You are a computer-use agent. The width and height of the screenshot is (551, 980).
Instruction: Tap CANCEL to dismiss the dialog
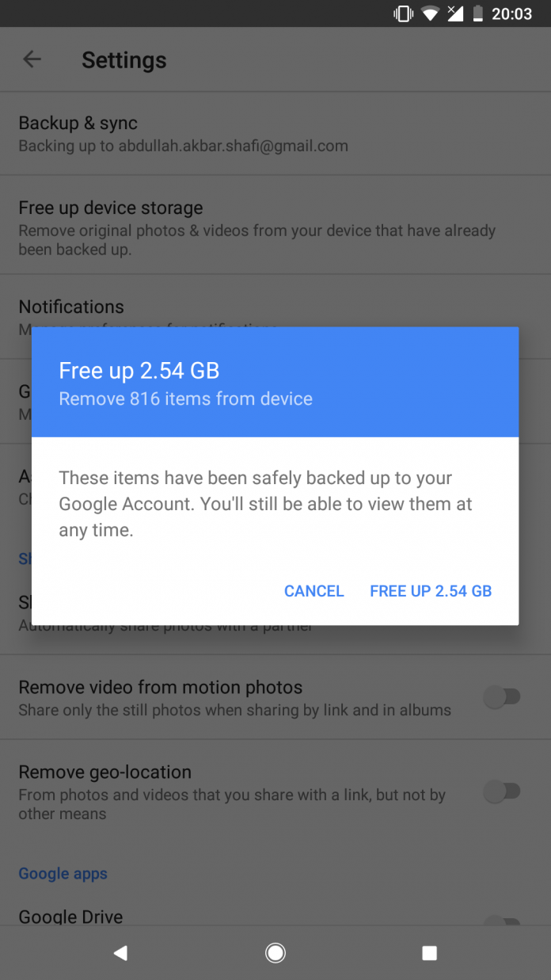click(313, 591)
